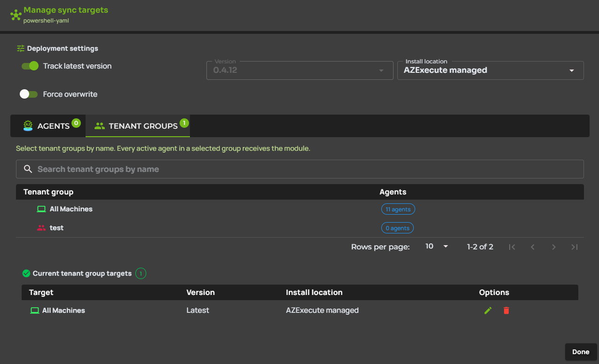
Task: Click the sync targets module icon in header
Action: pos(16,15)
